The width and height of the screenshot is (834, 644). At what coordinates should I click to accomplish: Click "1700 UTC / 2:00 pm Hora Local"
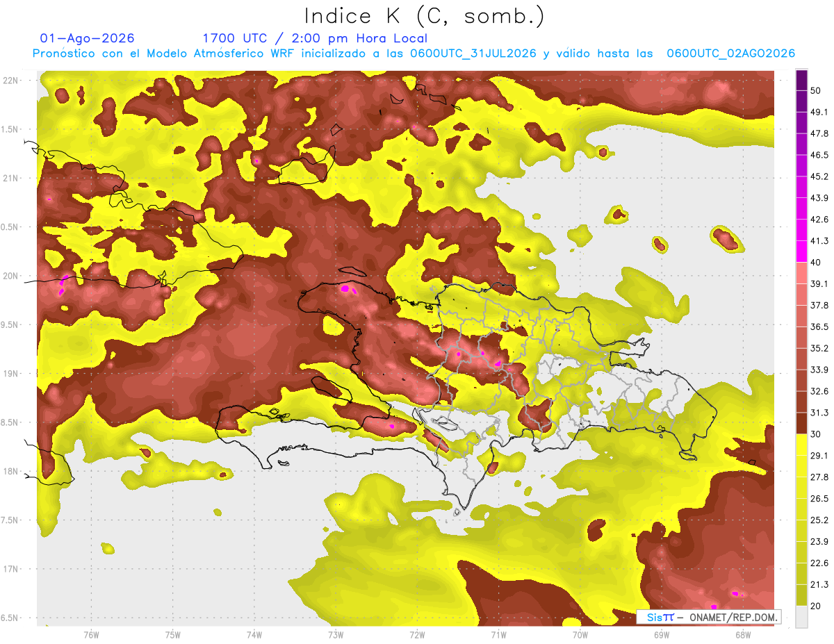(x=315, y=38)
